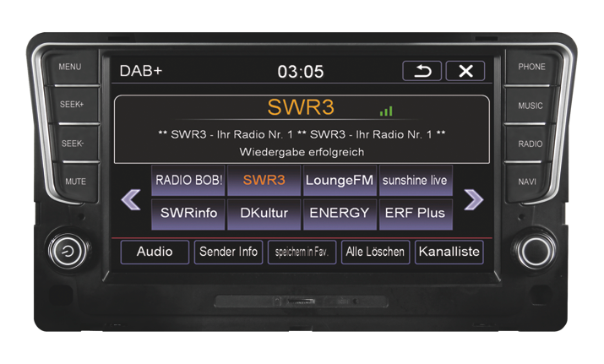Viewport: 604px width, 364px height.
Task: Push the MENU hardware key
Action: pyautogui.click(x=70, y=67)
